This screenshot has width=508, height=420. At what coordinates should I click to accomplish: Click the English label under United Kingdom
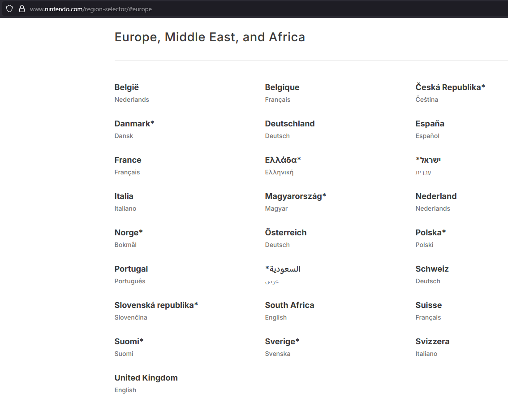(125, 390)
